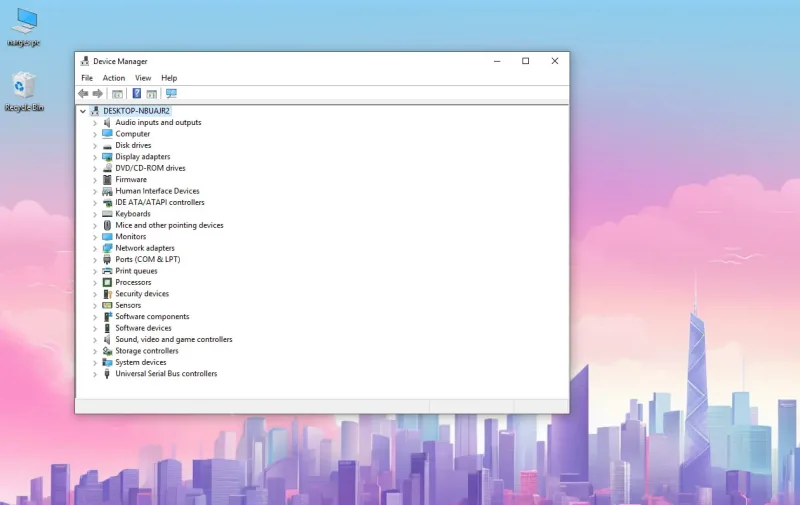Expand the Disk drives node
The height and width of the screenshot is (505, 800).
tap(95, 145)
